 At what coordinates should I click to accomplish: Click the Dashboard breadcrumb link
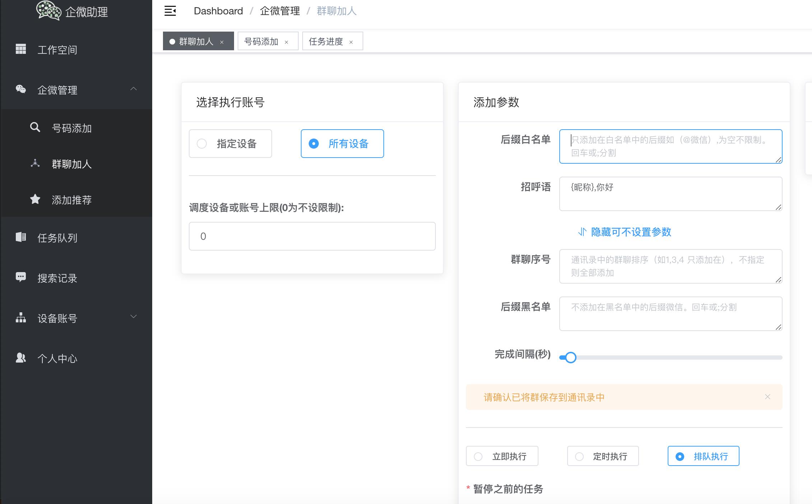click(x=218, y=11)
